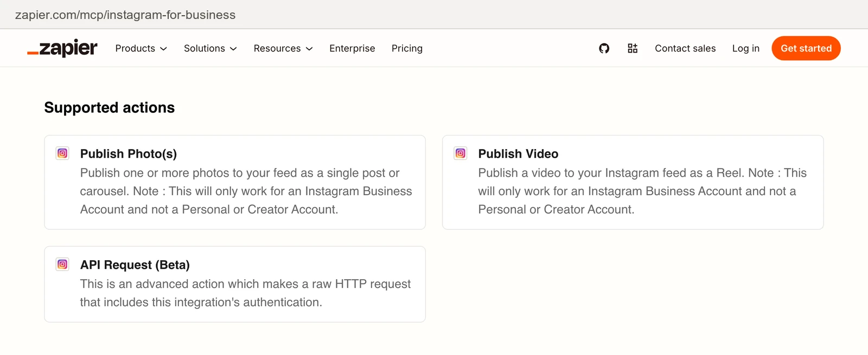Click the Zapier logo
Viewport: 868px width, 355px height.
point(62,48)
